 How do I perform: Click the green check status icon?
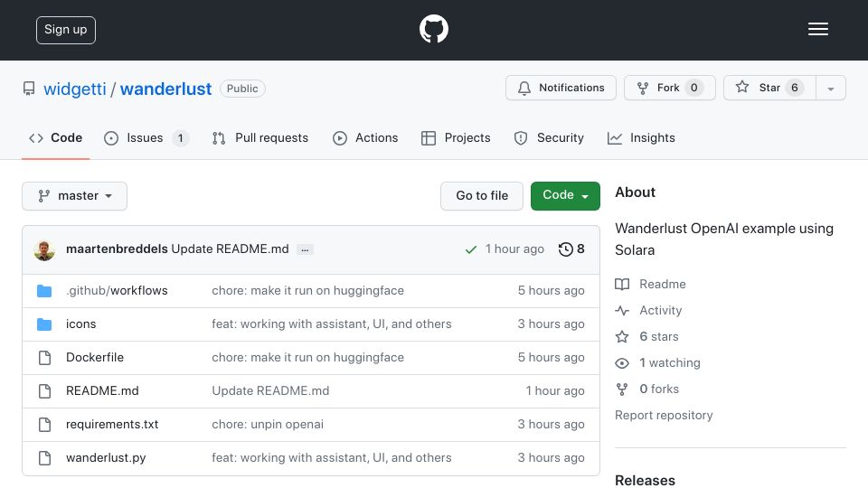click(470, 249)
